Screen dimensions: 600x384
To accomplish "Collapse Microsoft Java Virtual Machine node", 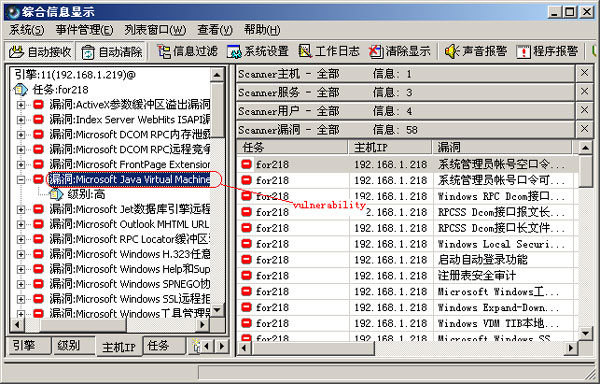I will click(x=21, y=179).
